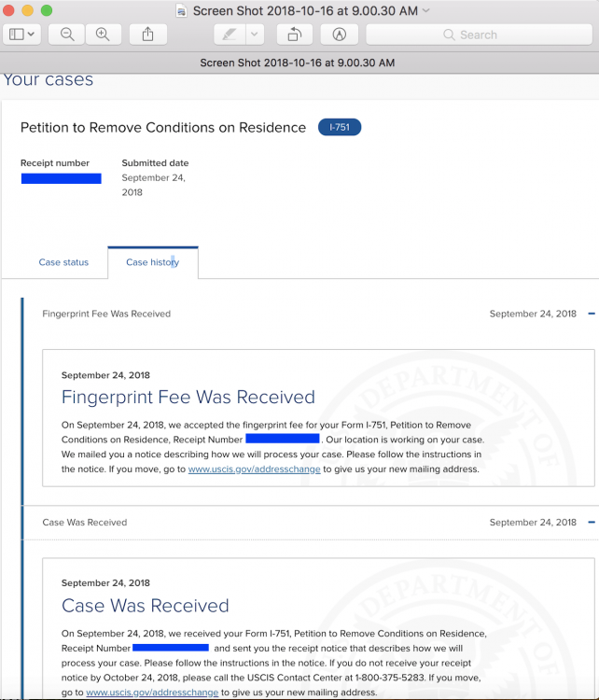Click the Your cases page heading
Screen dimensions: 599x700
click(49, 79)
